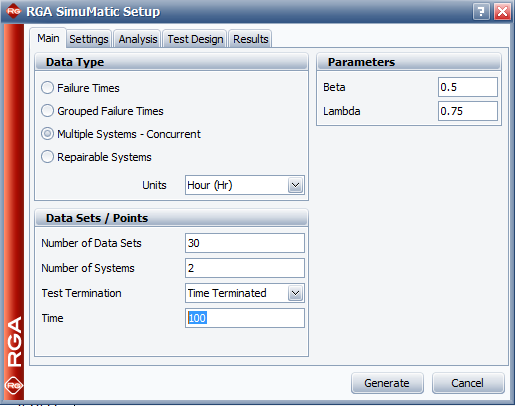515x406 pixels.
Task: Click the Lambda value field
Action: click(468, 111)
